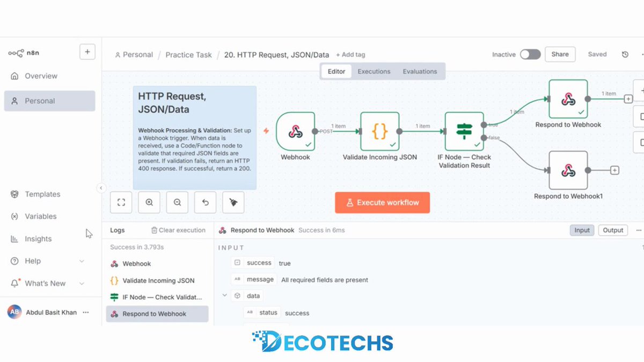Select Validate Incoming JSON in logs list
The image size is (644, 362).
click(x=157, y=280)
